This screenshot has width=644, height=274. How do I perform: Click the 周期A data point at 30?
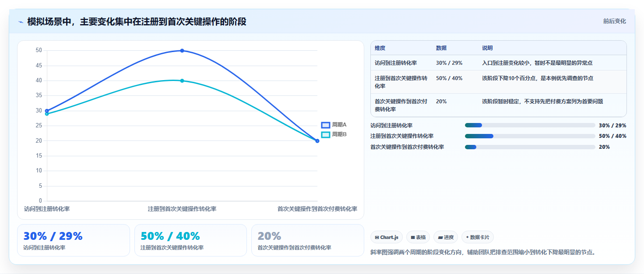47,111
